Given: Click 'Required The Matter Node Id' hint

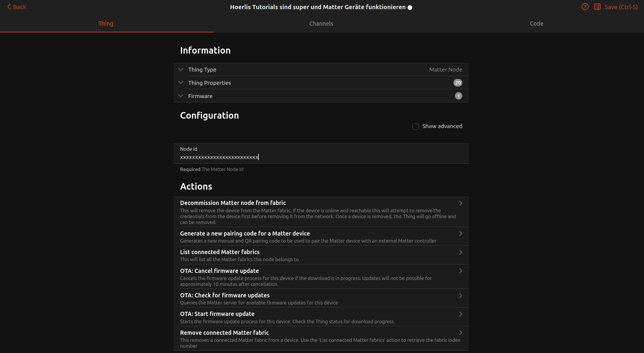Looking at the screenshot, I should point(212,169).
